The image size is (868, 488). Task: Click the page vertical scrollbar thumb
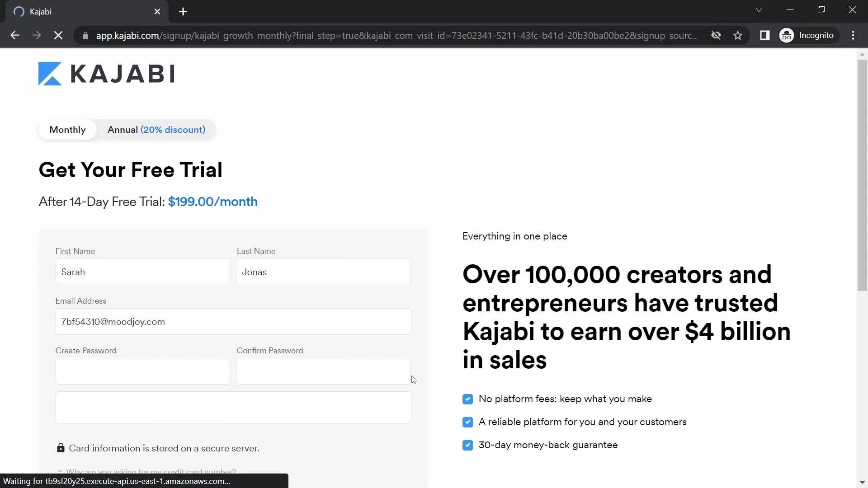(862, 175)
